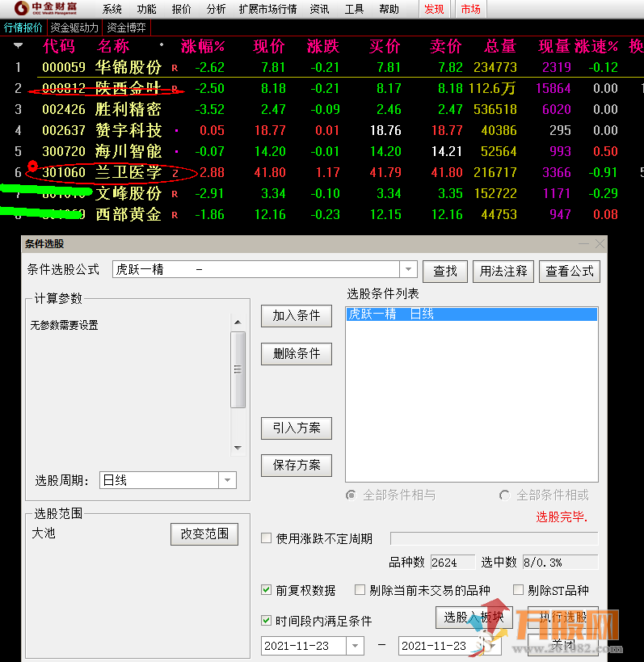644x662 pixels.
Task: Click the 品种数 field showing 2624
Action: (452, 563)
